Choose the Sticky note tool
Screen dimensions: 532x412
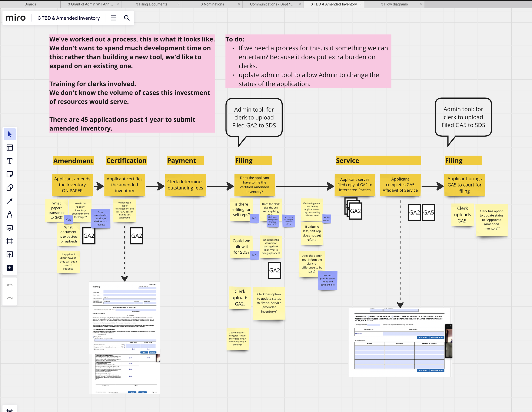coord(10,174)
